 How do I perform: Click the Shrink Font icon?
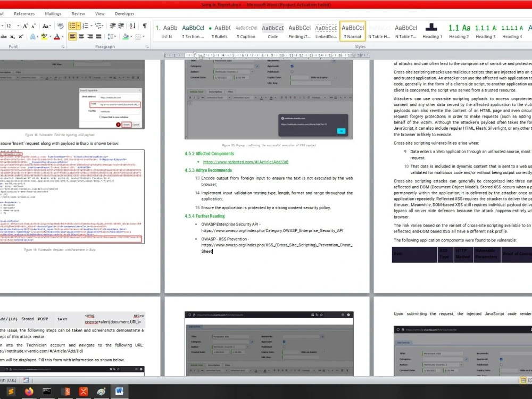33,26
